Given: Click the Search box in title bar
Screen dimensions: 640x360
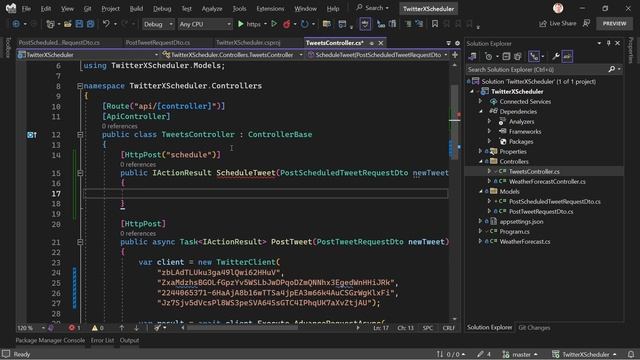Looking at the screenshot, I should pyautogui.click(x=372, y=8).
